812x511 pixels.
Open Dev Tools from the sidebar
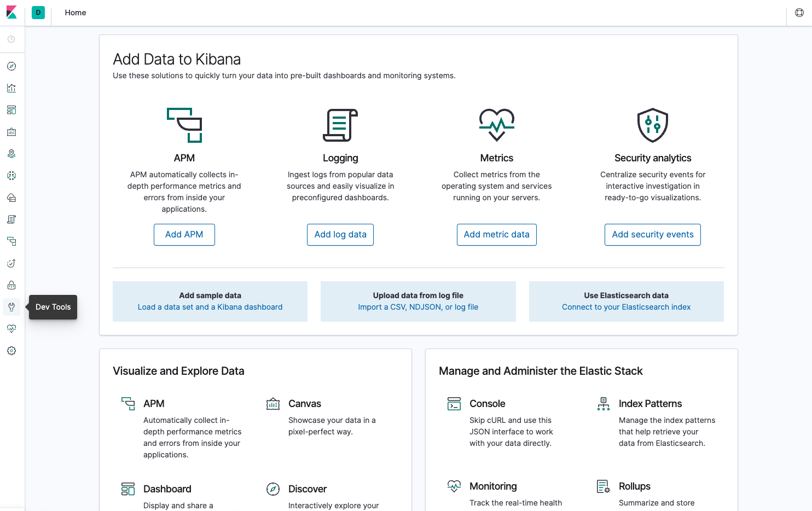(11, 307)
